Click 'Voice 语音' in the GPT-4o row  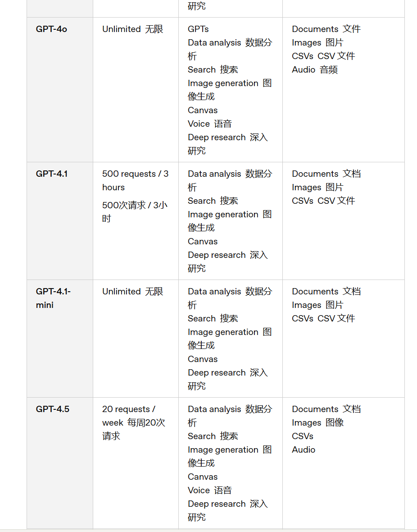tap(210, 124)
